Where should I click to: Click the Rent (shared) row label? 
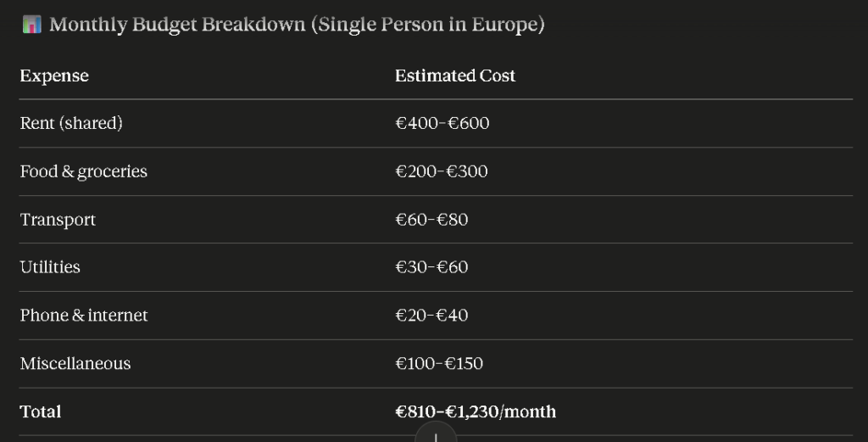point(71,123)
